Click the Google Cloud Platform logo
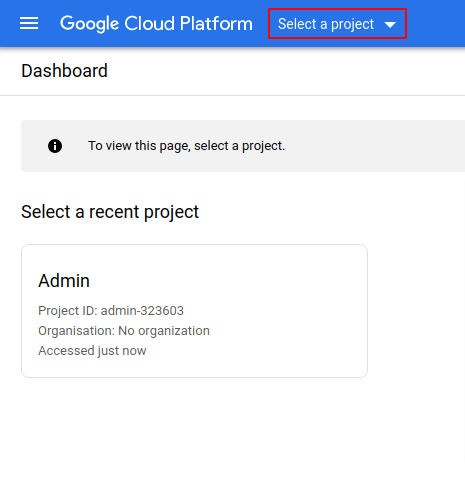The height and width of the screenshot is (481, 465). point(156,24)
